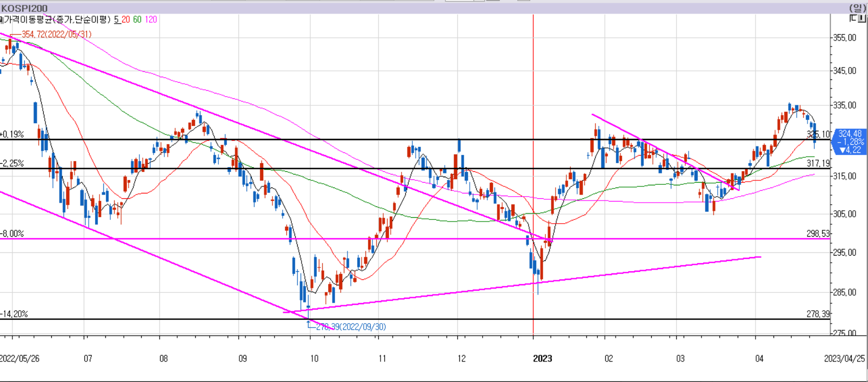Click the 325.10 horizontal line label
The image size is (868, 382).
coord(818,134)
